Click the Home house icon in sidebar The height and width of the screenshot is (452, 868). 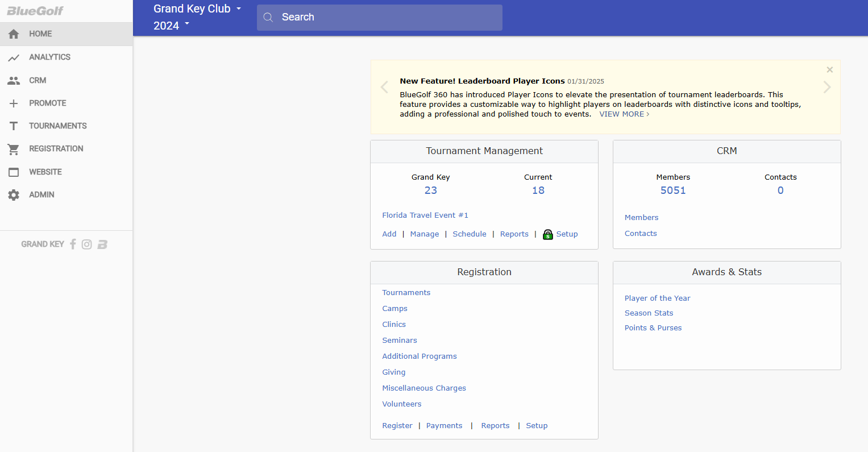14,34
